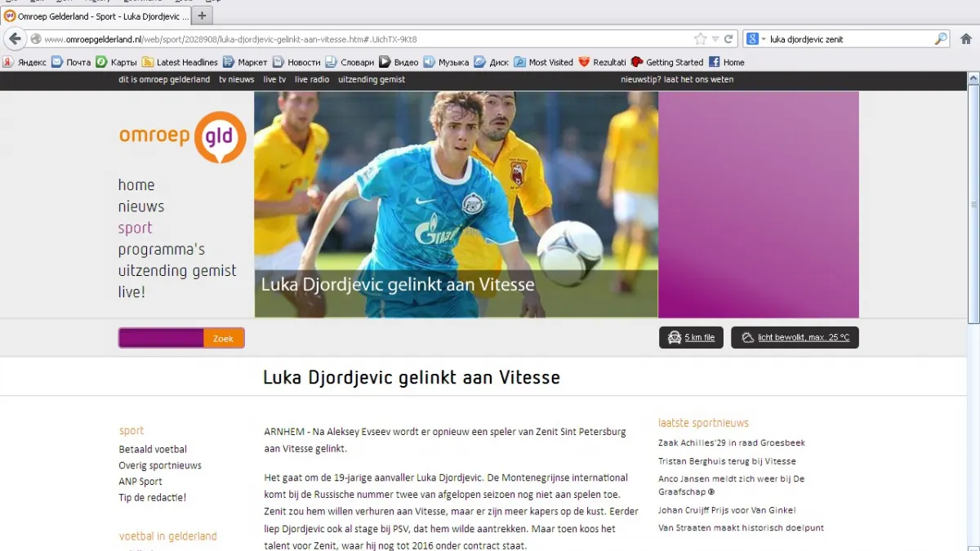Open 'Van Straaten maakt historisch doelpunt' article
This screenshot has width=980, height=551.
741,528
